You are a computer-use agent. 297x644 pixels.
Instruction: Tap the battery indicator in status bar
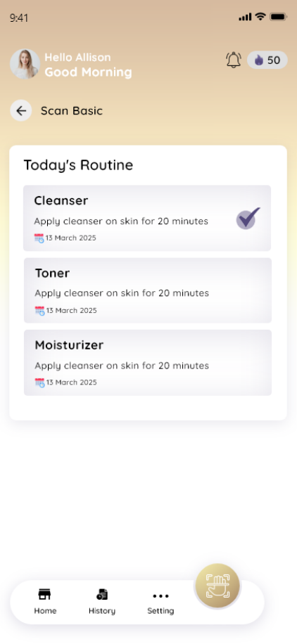[278, 17]
